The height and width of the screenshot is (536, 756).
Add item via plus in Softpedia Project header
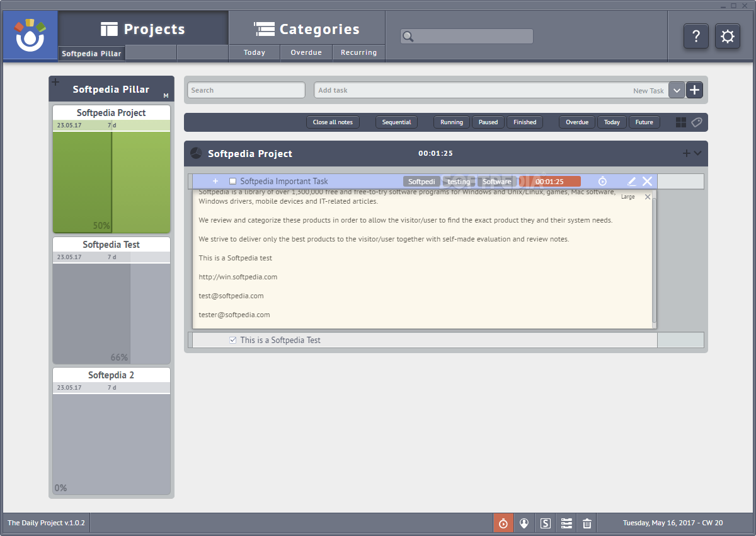click(x=687, y=153)
